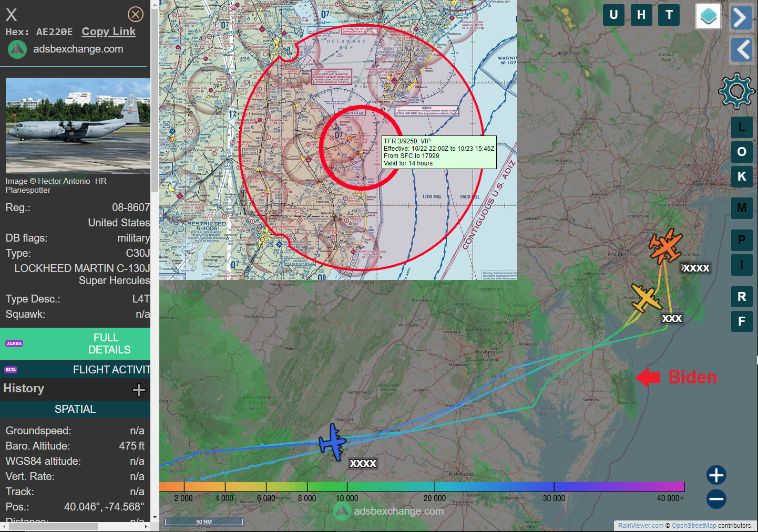Select the blue aircraft icon on map

tap(333, 442)
